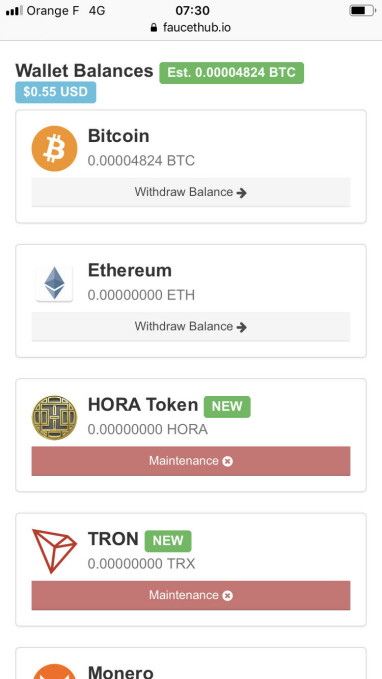
Task: Tap the NEW badge next to TRON
Action: [168, 541]
